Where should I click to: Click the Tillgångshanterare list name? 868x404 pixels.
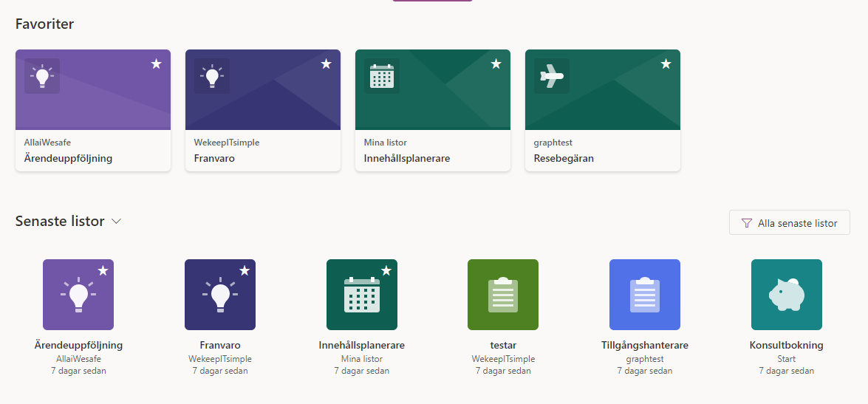(x=645, y=346)
